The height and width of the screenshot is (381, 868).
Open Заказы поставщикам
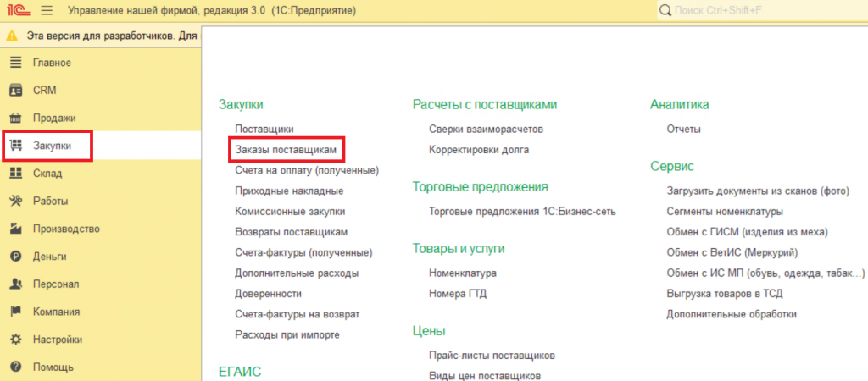pos(287,149)
